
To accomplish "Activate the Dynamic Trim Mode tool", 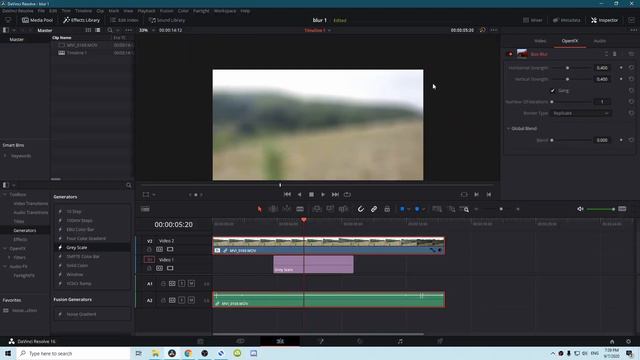I will tap(287, 209).
